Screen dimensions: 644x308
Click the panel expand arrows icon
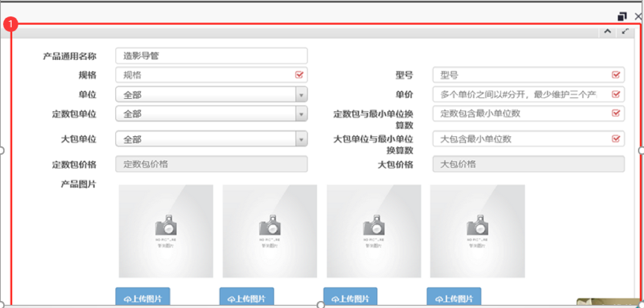pos(625,32)
